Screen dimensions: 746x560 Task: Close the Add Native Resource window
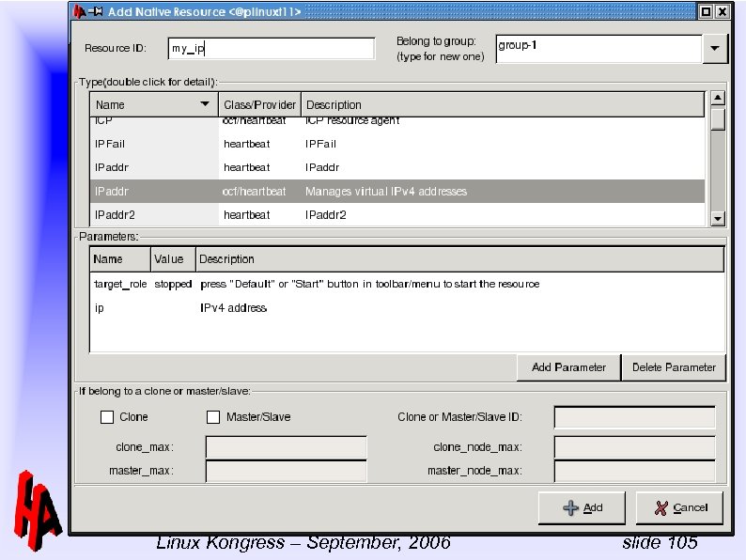(722, 12)
